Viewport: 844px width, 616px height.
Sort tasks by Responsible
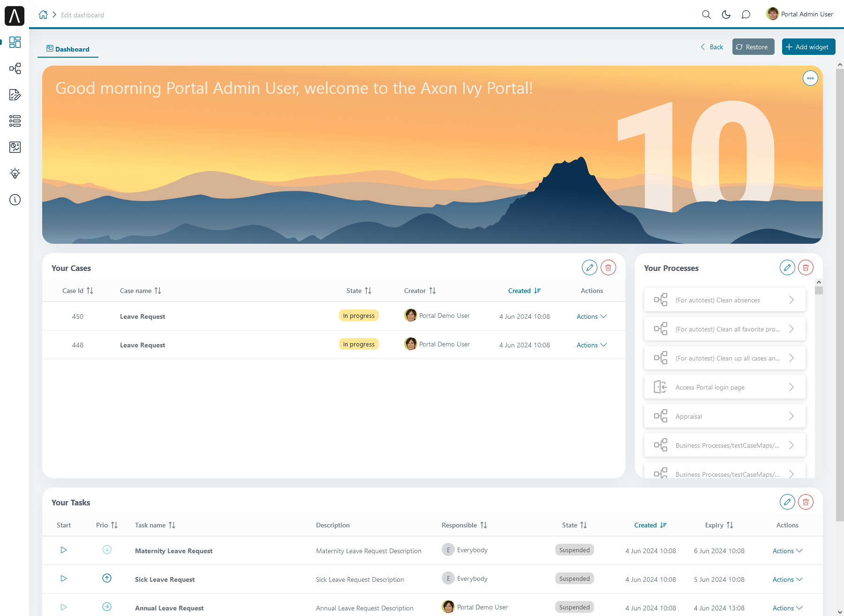point(483,525)
